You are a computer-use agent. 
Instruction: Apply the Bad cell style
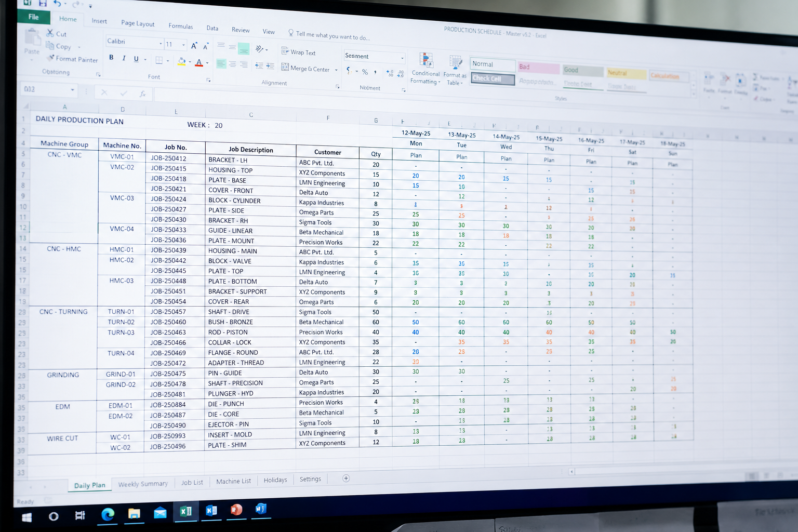[x=538, y=67]
